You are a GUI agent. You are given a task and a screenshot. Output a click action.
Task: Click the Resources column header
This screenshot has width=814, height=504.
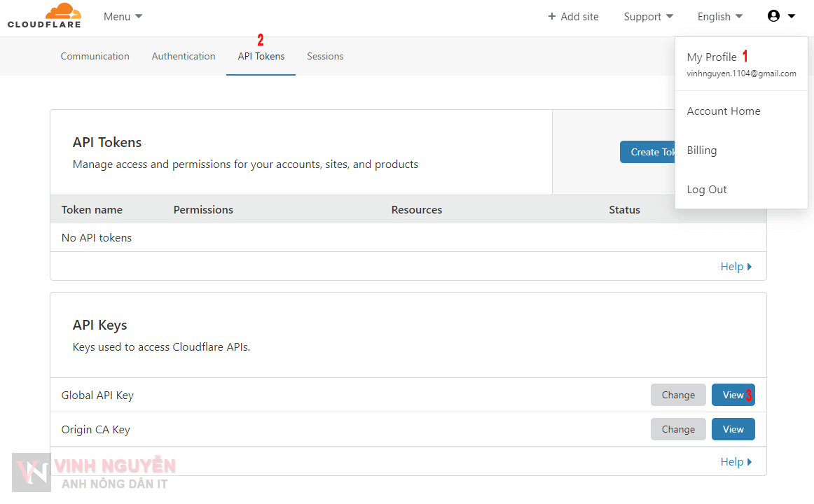(x=417, y=210)
